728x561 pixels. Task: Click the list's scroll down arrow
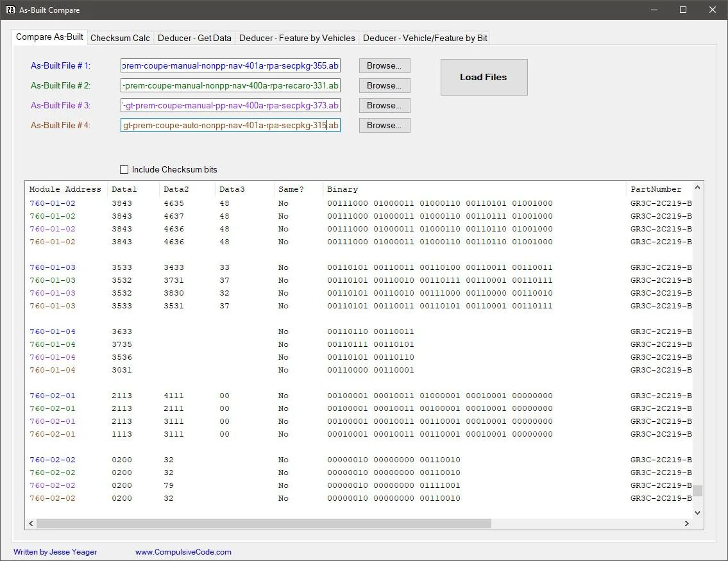pos(697,512)
